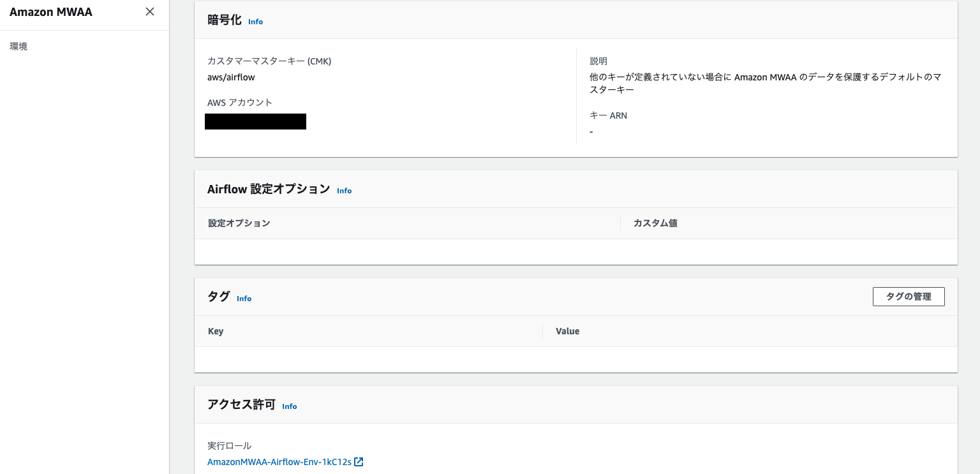Select 環境 in the sidebar
The width and height of the screenshot is (980, 474).
19,46
